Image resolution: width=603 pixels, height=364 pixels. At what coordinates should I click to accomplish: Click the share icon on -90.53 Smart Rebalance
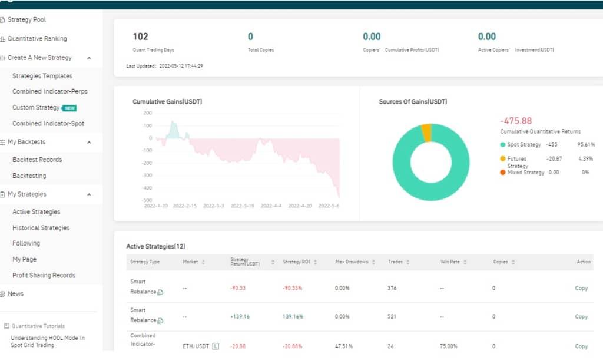pyautogui.click(x=160, y=292)
